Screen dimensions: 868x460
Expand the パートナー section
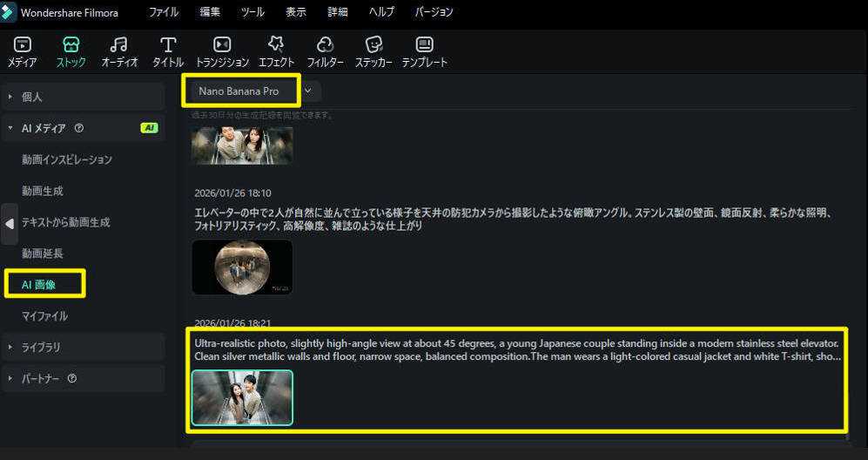[x=83, y=378]
